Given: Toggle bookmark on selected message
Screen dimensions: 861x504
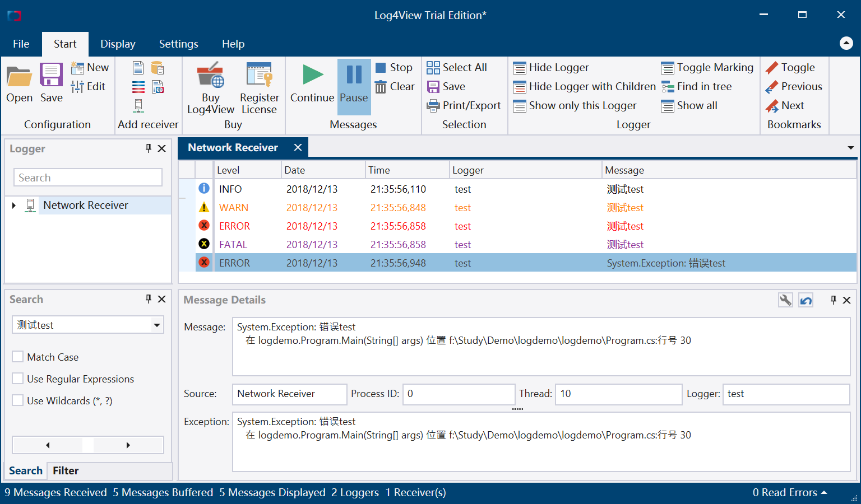Looking at the screenshot, I should pos(790,68).
